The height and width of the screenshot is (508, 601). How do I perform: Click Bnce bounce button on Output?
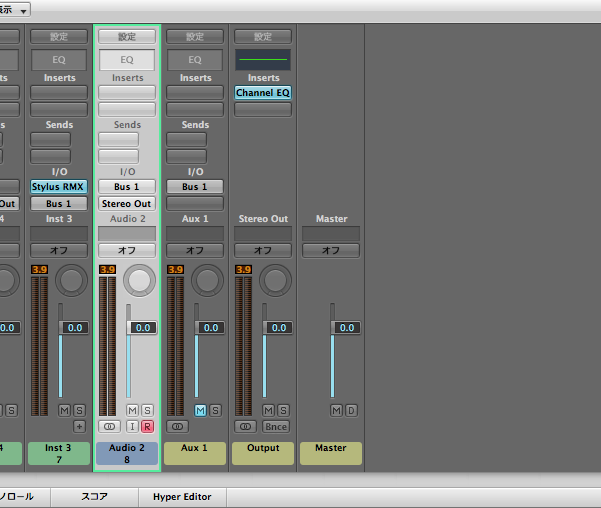point(276,426)
